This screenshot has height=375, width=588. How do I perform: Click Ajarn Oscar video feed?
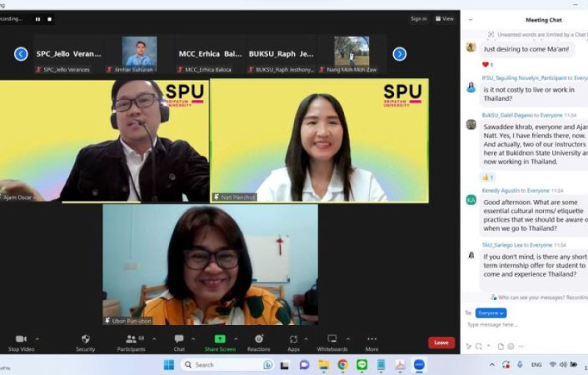104,141
